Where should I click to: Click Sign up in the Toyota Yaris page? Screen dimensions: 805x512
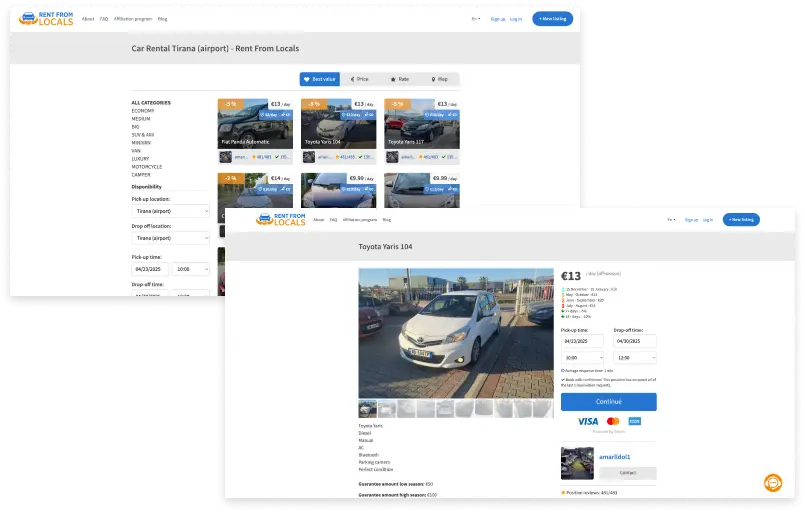tap(691, 220)
